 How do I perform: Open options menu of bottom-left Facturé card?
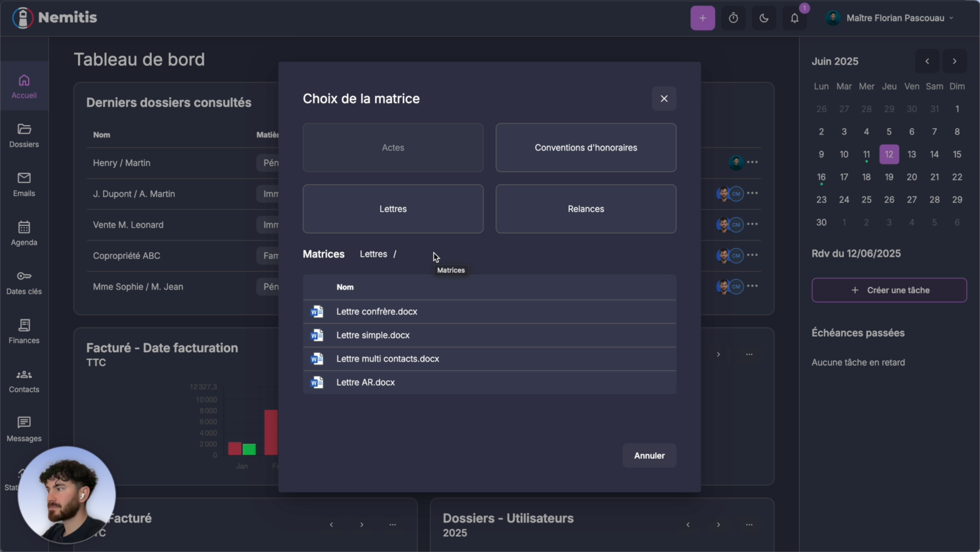coord(392,525)
